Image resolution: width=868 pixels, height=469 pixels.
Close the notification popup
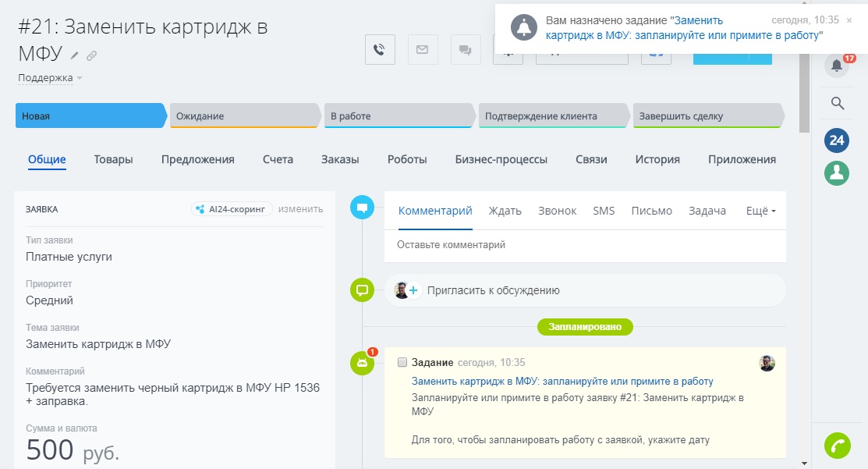tap(849, 20)
